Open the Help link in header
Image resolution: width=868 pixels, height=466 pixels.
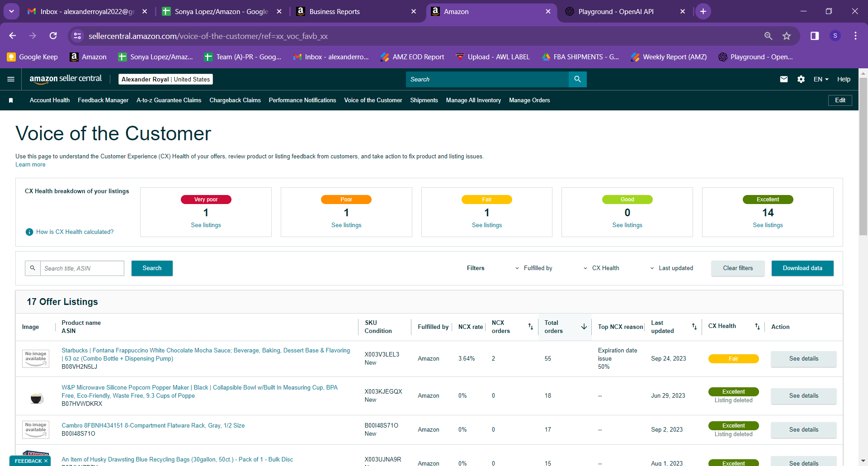844,79
